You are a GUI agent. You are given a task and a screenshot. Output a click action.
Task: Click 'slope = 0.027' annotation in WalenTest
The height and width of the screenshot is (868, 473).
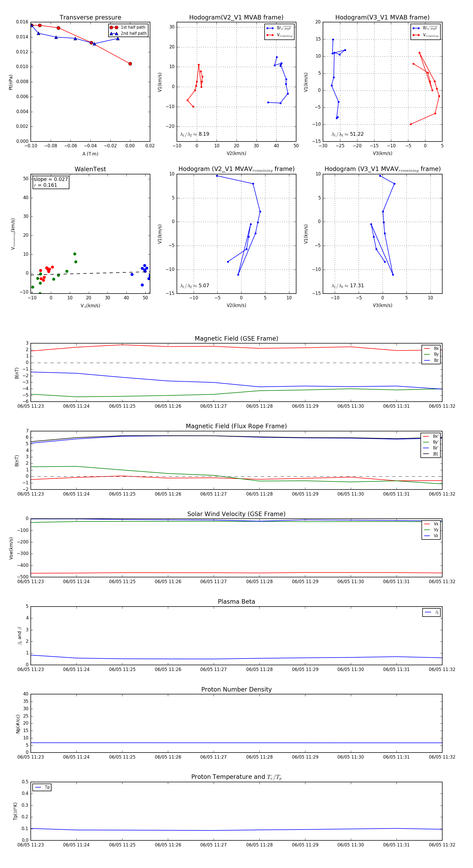[51, 179]
